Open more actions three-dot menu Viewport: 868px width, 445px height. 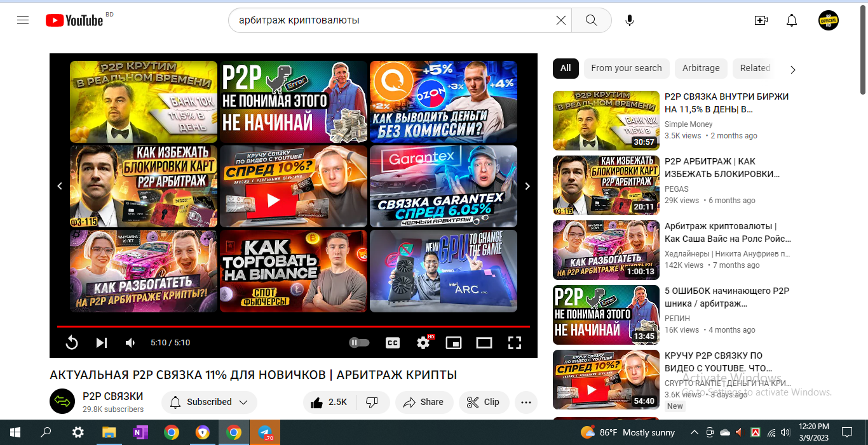(x=526, y=402)
